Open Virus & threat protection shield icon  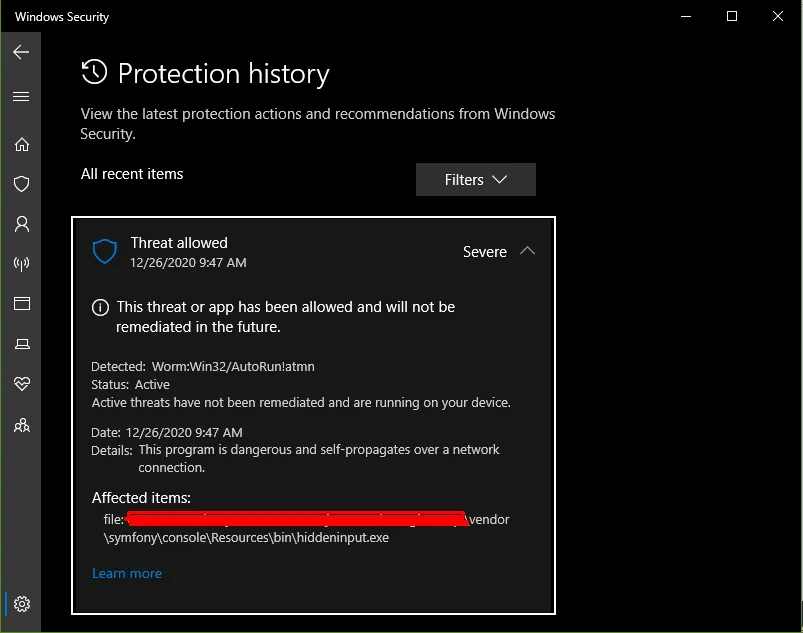tap(21, 184)
